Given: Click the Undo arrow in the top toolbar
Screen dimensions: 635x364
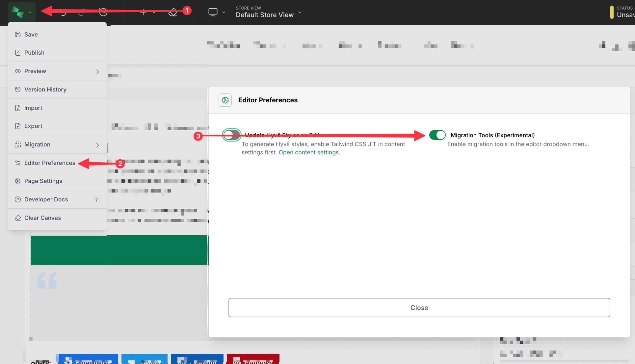Looking at the screenshot, I should pyautogui.click(x=63, y=12).
